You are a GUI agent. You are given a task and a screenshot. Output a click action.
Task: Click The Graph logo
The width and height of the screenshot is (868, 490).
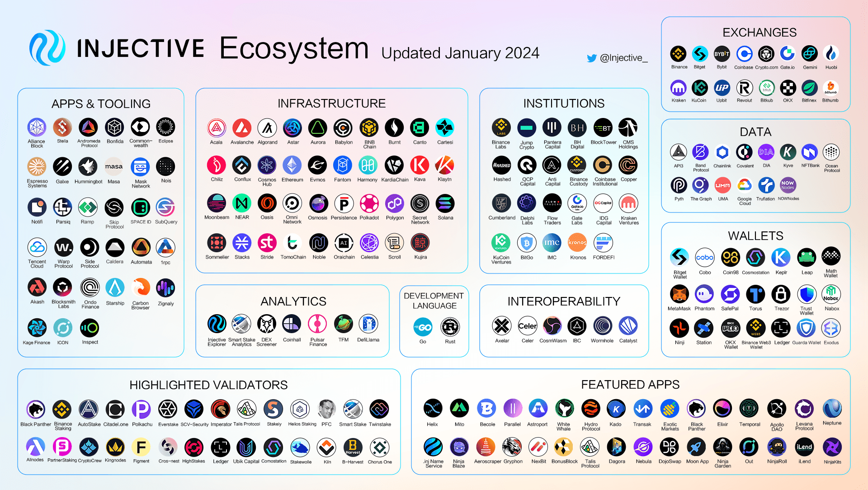point(700,185)
